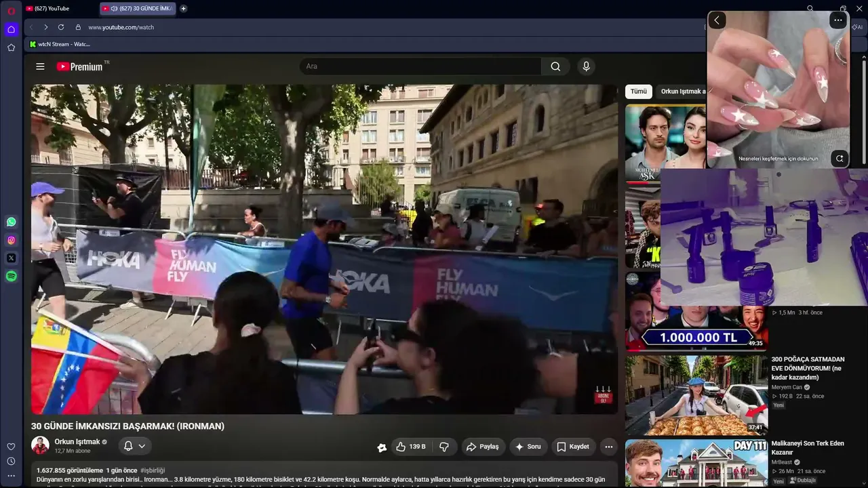
Task: Open the YouTube guide hamburger menu
Action: [x=40, y=66]
